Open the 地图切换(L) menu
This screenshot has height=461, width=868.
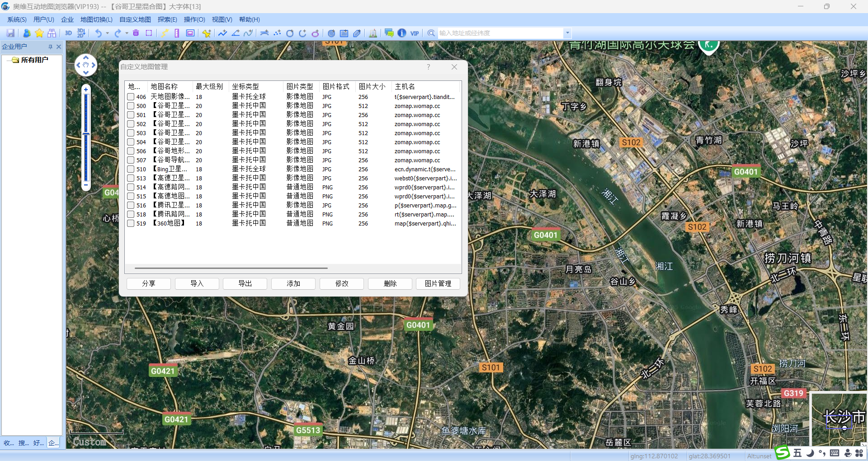(x=96, y=19)
